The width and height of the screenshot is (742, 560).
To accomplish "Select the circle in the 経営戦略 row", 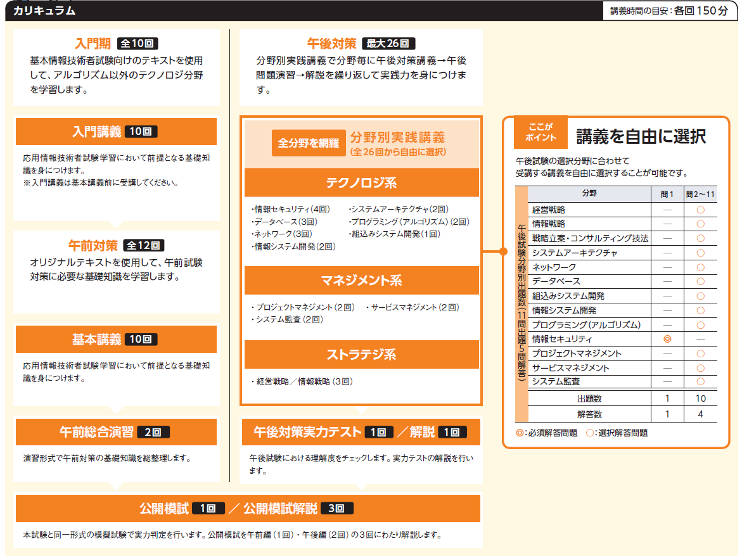I will [x=700, y=210].
